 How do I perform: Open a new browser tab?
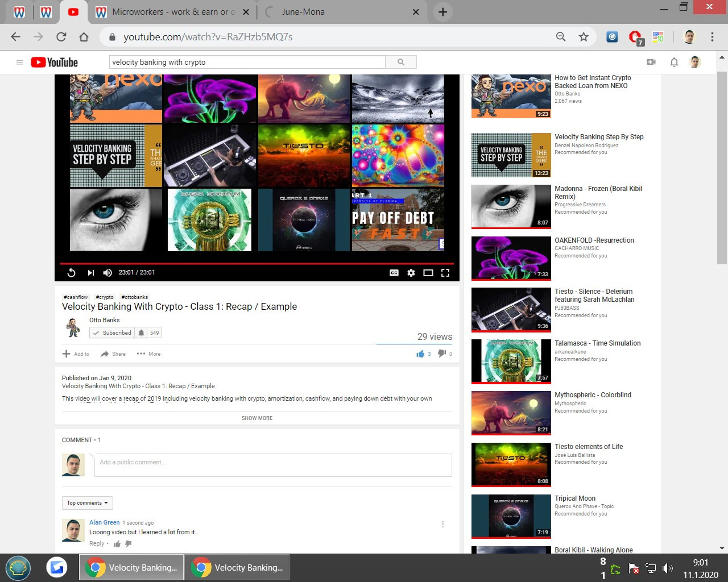[x=442, y=11]
